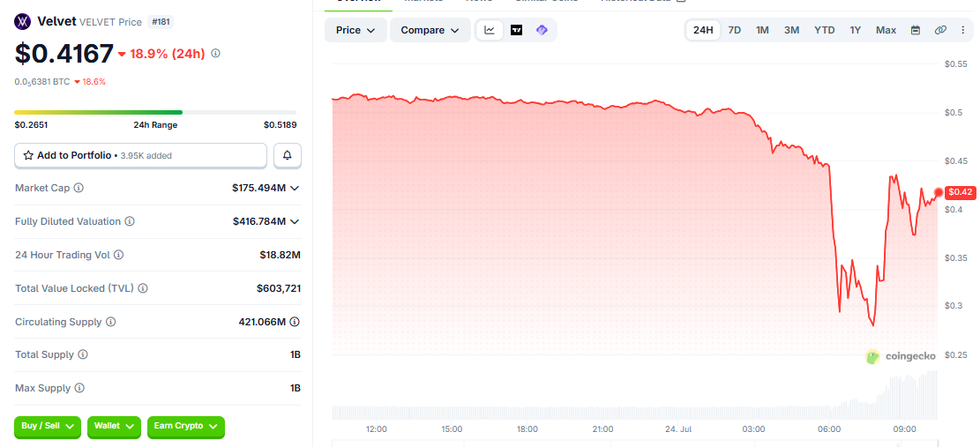This screenshot has height=447, width=980.
Task: Click the #181 rank badge
Action: 161,22
